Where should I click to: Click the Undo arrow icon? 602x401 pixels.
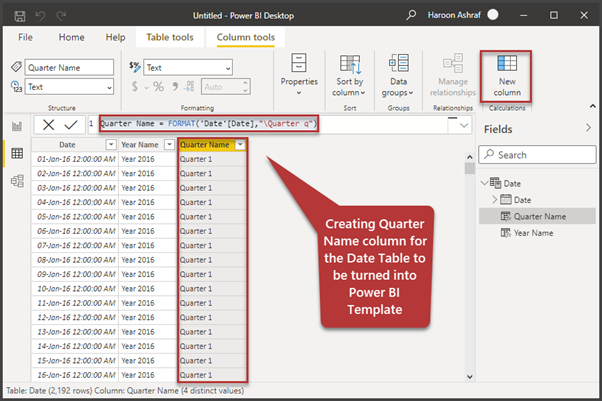point(40,16)
